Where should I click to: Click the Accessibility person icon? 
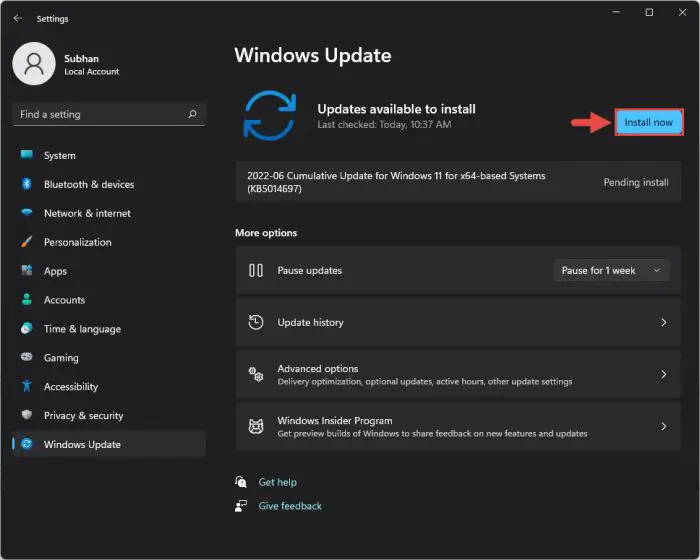click(x=26, y=387)
